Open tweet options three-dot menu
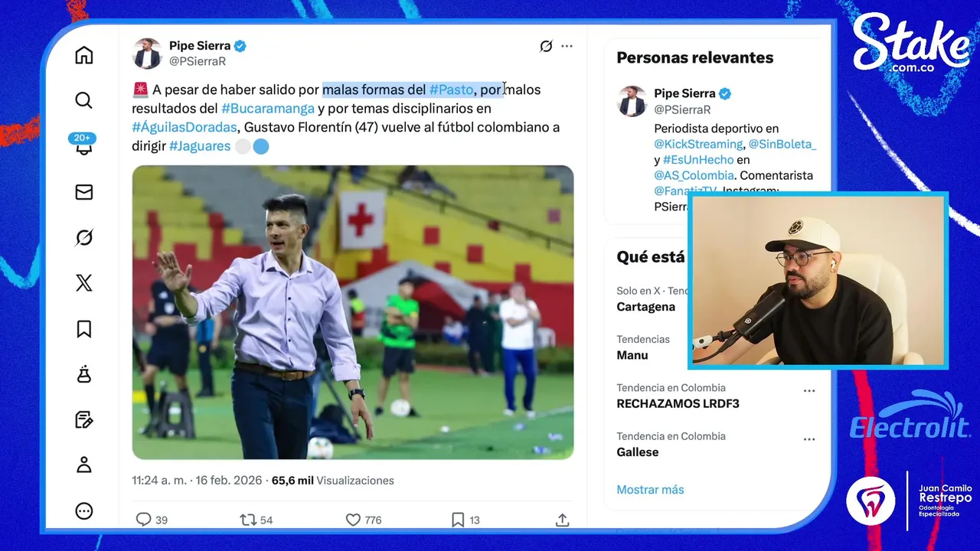The width and height of the screenshot is (980, 551). coord(567,46)
